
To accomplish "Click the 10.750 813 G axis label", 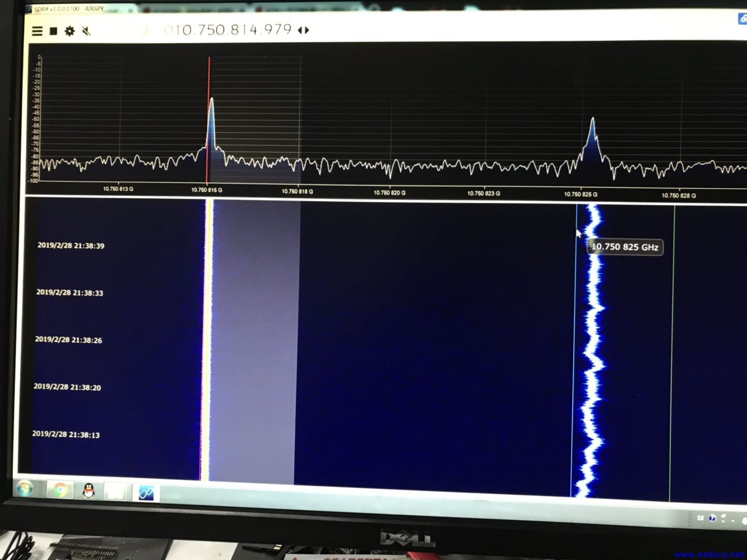I will (118, 189).
